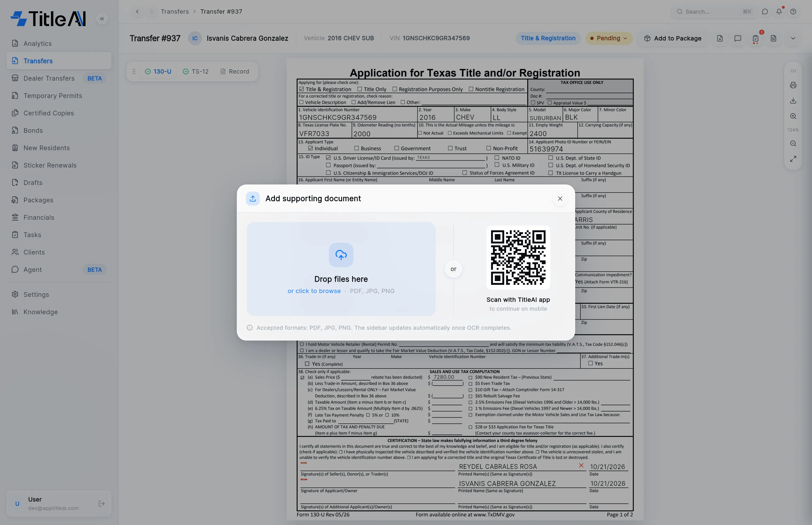Go to Temporary Permits
Viewport: 812px width, 525px height.
click(59, 95)
